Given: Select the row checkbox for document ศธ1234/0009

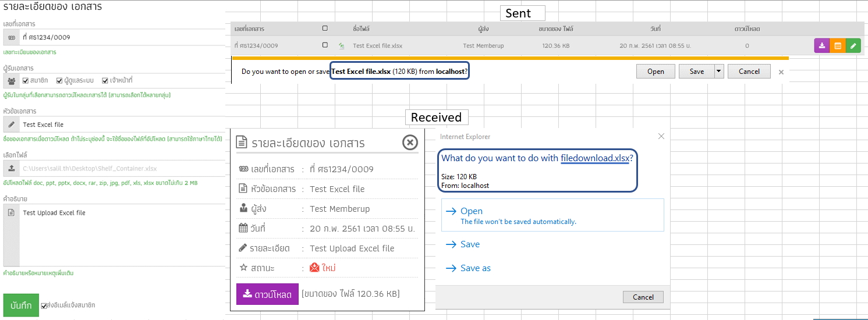Looking at the screenshot, I should (325, 45).
